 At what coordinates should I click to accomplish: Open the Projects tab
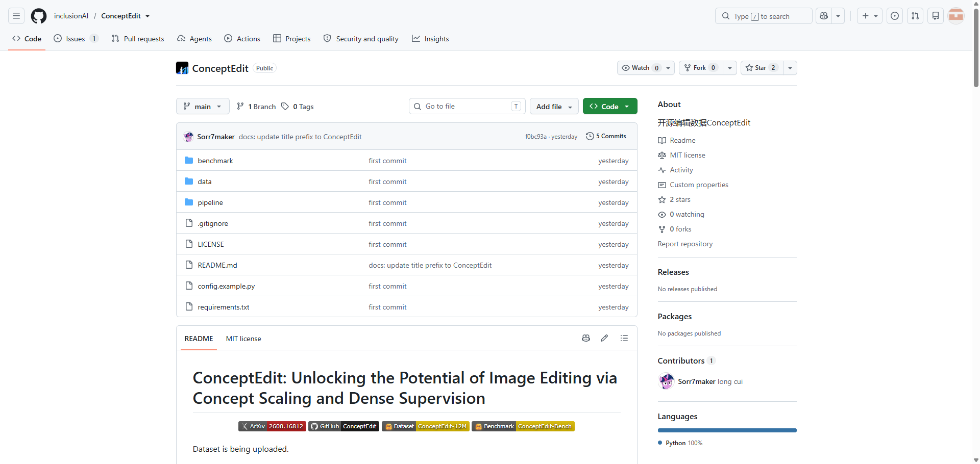[292, 38]
